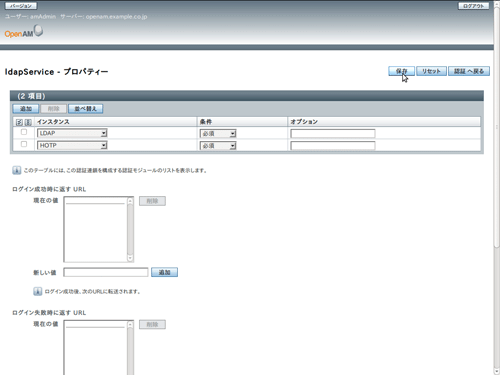Screen dimensions: 500x375
Task: Click 追加 button above the module table
Action: pos(26,109)
